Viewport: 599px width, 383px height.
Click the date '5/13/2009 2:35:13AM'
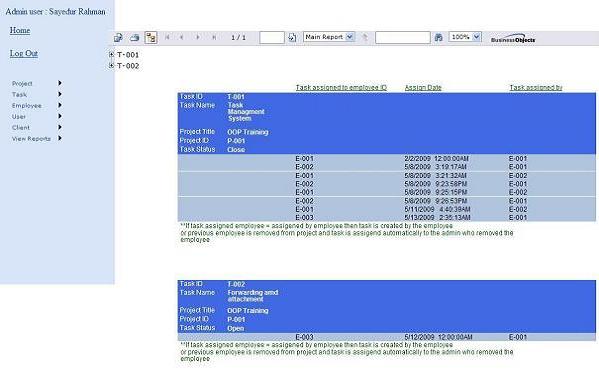(437, 218)
